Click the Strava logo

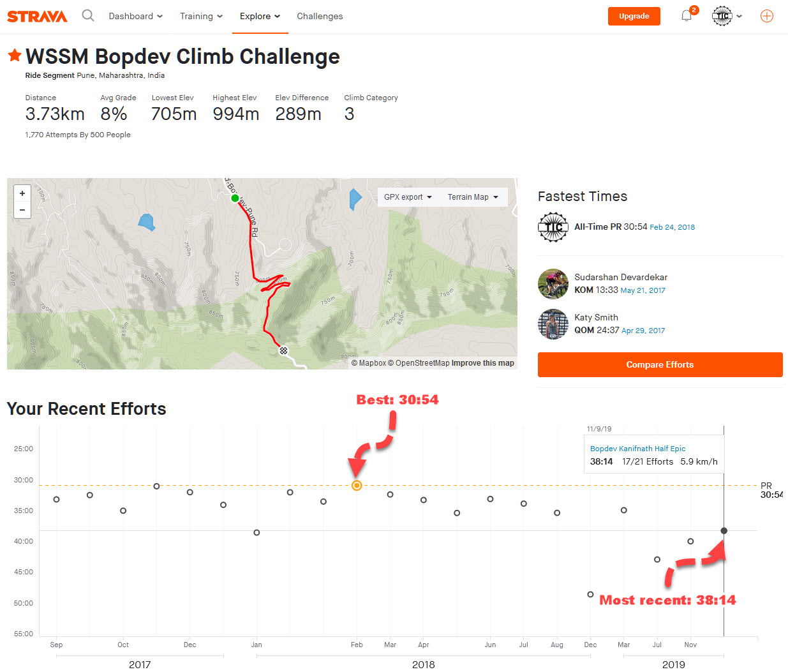click(x=37, y=17)
